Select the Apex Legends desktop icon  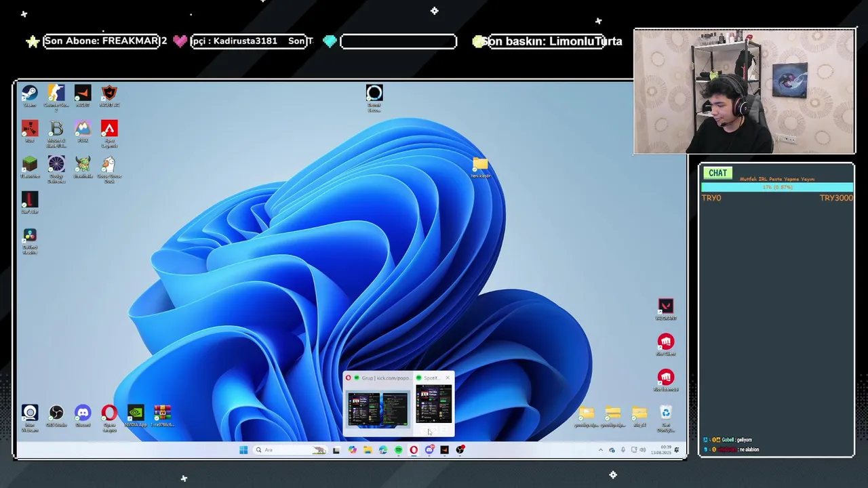(109, 134)
